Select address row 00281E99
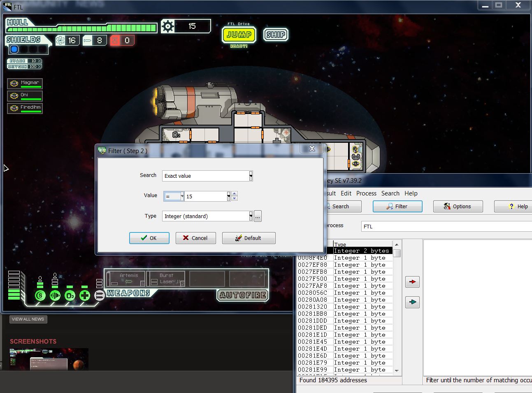Screen dimensions: 532x393 345,370
